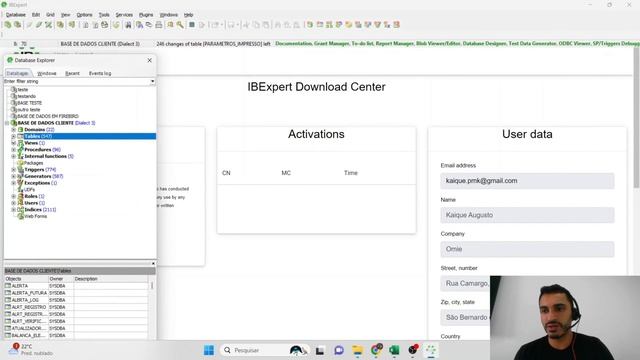Click the Web Forms node icon
The width and height of the screenshot is (640, 360).
[x=20, y=216]
